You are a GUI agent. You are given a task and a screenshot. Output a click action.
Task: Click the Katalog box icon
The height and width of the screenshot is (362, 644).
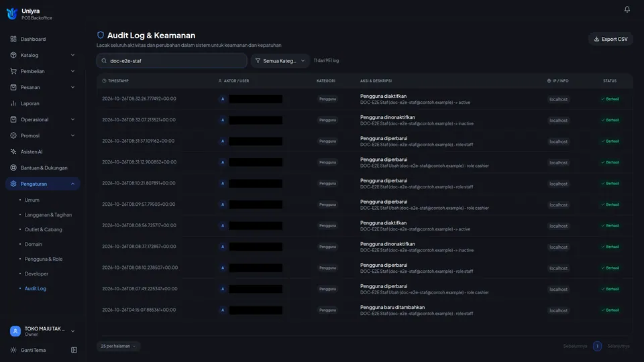tap(13, 55)
